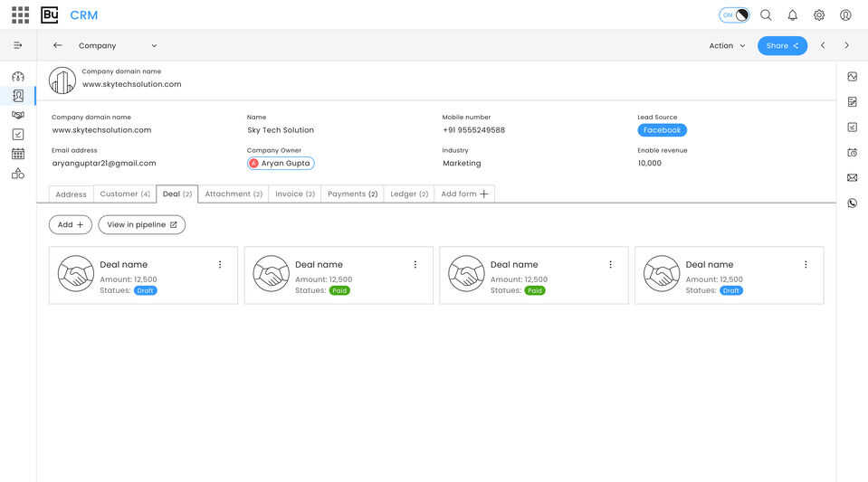Open the email envelope right panel icon
Screen dimensions: 868x482
point(852,177)
